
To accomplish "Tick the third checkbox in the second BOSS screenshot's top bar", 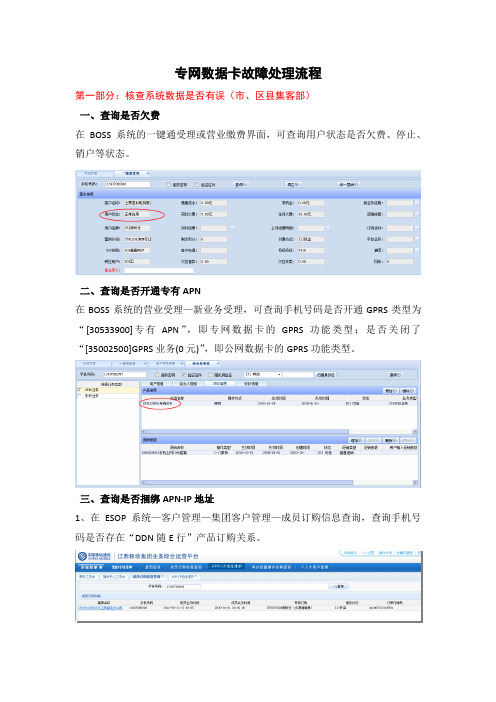I will point(210,375).
